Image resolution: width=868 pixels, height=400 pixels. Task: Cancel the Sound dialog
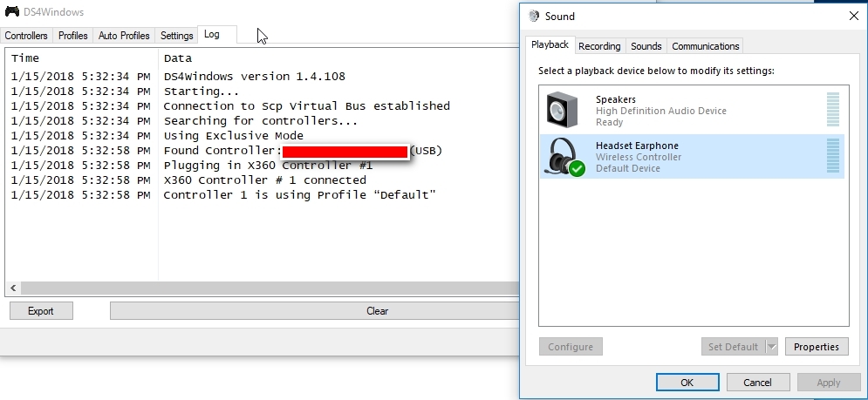pyautogui.click(x=757, y=383)
